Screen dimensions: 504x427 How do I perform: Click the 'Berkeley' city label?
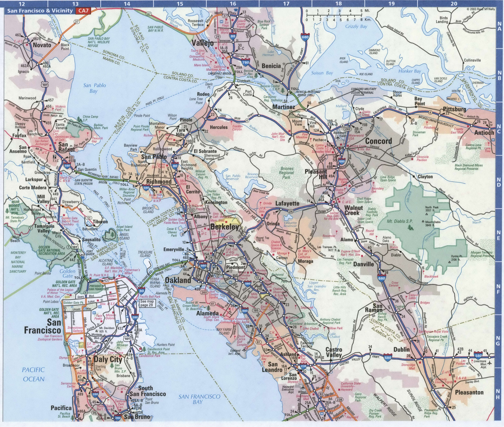pos(225,227)
